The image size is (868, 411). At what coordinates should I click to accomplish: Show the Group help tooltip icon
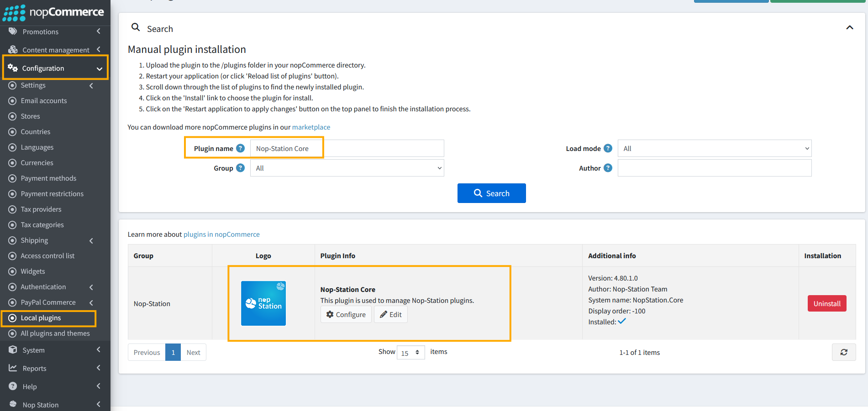point(241,168)
